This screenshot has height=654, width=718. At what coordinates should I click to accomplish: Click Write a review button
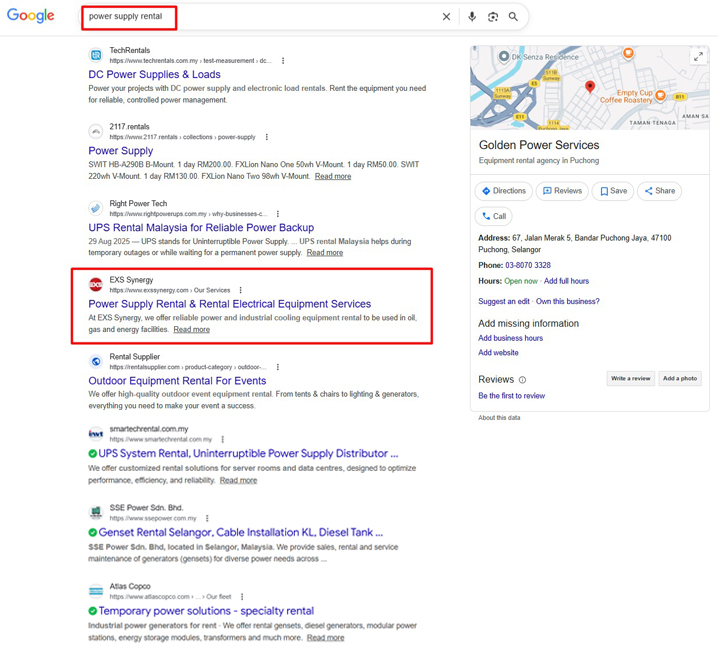[631, 378]
